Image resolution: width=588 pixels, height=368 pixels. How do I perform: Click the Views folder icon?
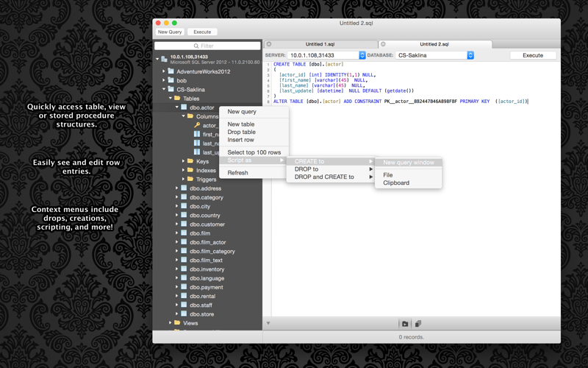click(x=177, y=323)
